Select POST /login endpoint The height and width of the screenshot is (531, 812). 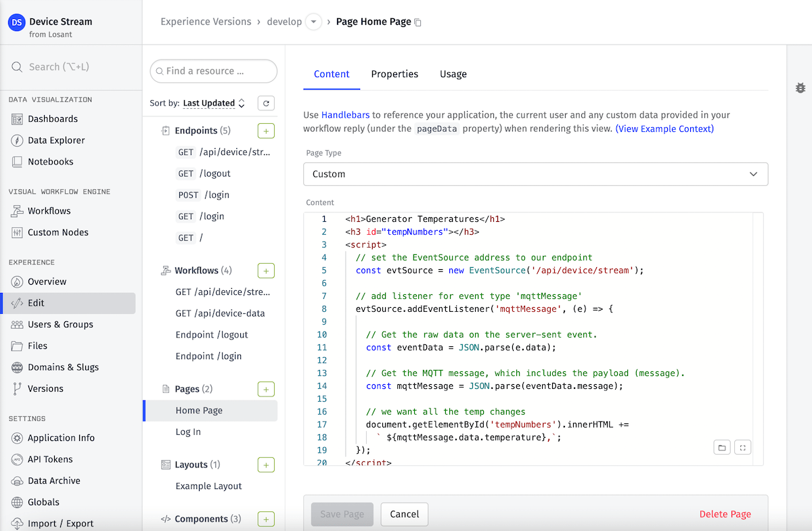pyautogui.click(x=203, y=195)
